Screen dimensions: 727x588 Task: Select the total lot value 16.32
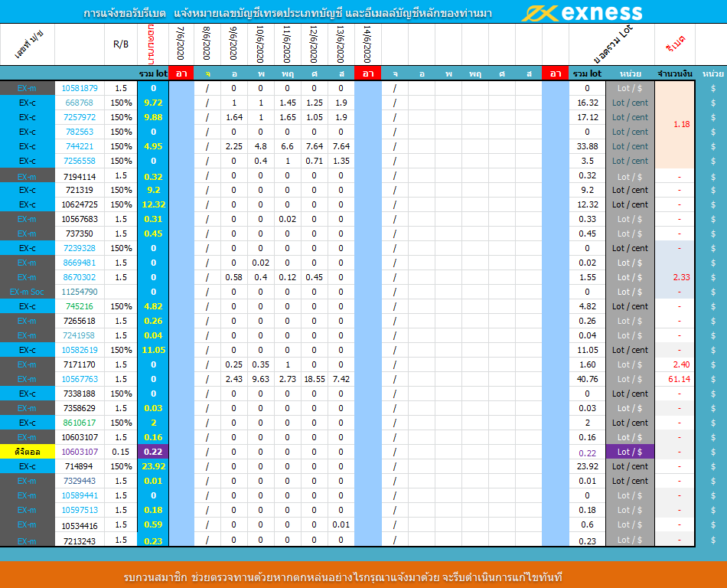587,103
